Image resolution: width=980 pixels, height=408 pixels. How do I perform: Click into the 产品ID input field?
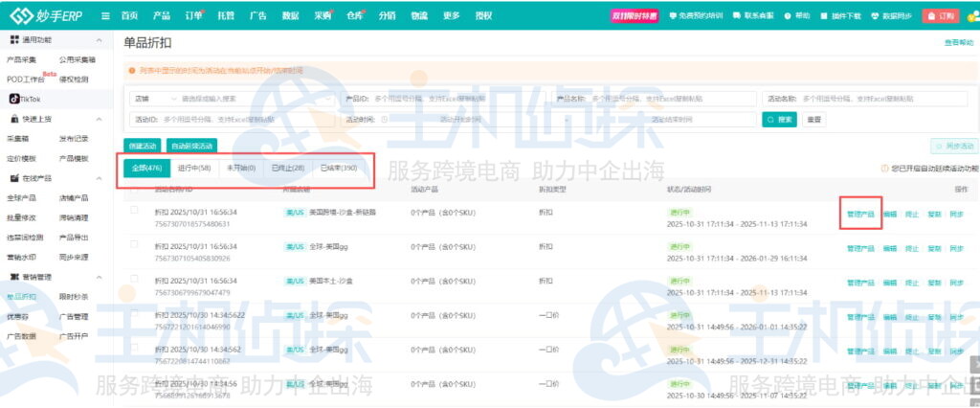444,99
